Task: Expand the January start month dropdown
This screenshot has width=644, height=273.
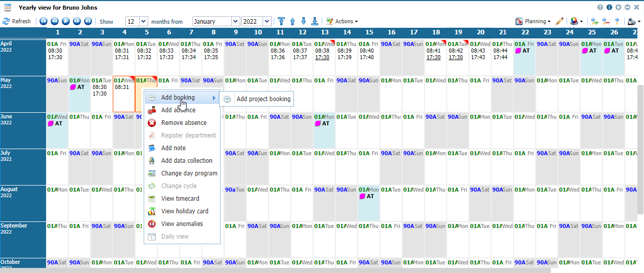Action: 235,21
